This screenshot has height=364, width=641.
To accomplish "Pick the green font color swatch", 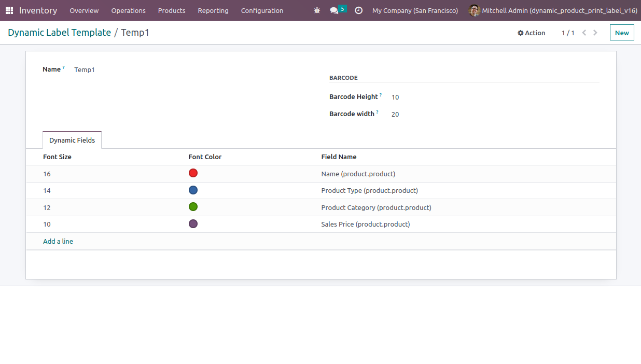I will (x=193, y=207).
